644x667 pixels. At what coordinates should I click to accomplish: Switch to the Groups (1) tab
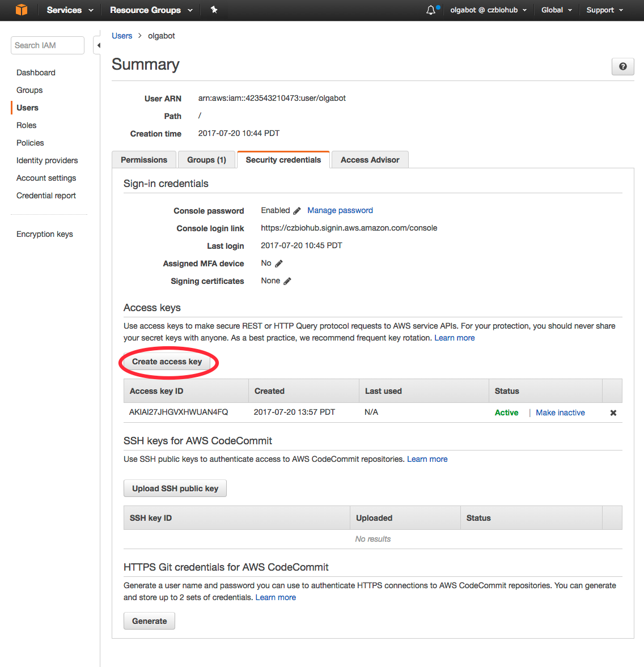206,160
